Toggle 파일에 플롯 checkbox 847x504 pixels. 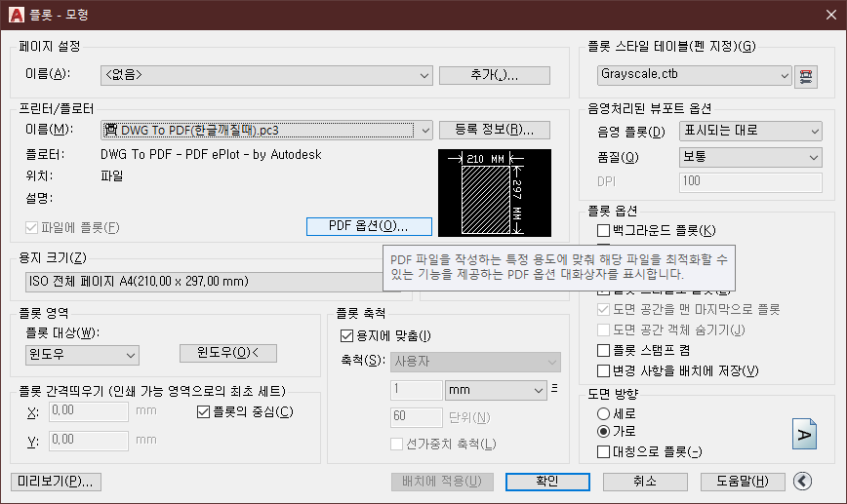(x=31, y=228)
